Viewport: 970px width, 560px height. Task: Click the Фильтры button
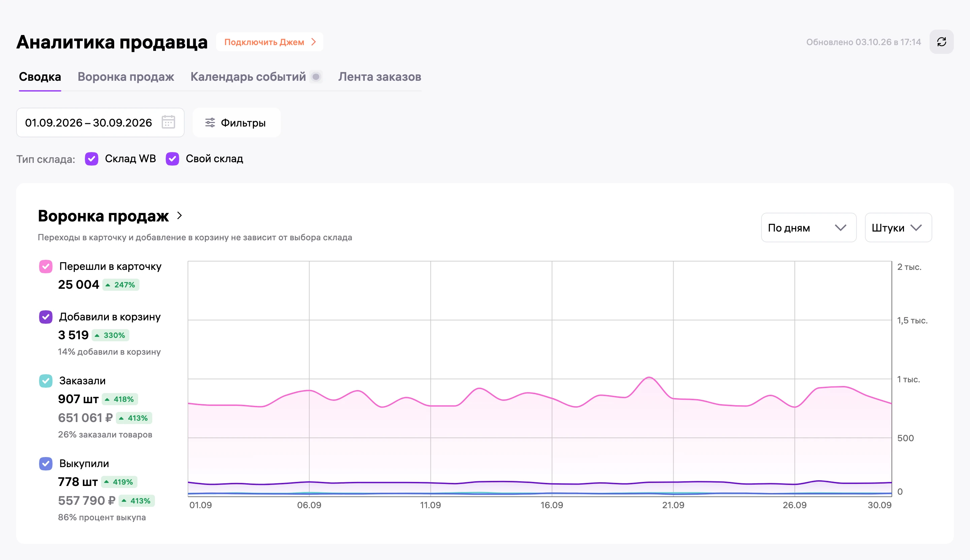pos(236,123)
